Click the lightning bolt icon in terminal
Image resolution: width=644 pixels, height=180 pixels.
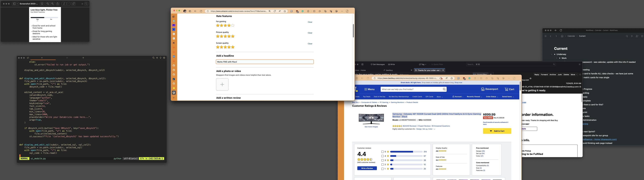157,58
